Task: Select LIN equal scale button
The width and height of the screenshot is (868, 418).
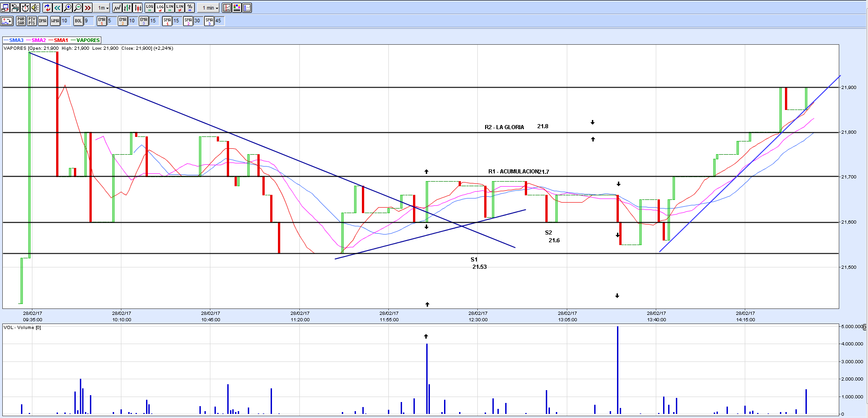Action: coord(170,8)
